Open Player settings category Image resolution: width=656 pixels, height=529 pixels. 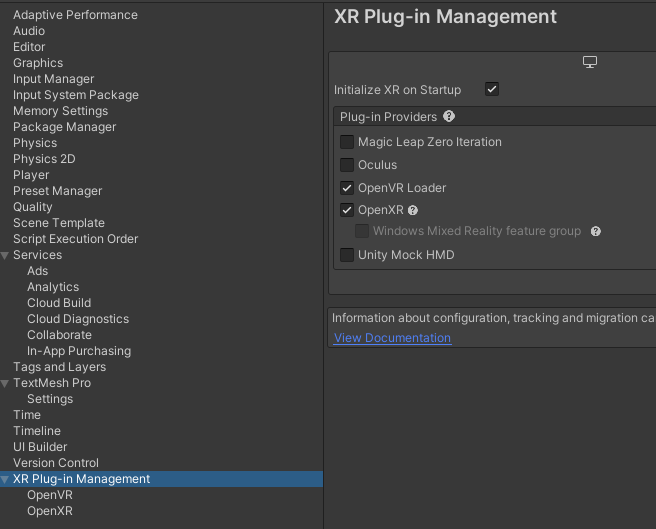click(x=31, y=175)
